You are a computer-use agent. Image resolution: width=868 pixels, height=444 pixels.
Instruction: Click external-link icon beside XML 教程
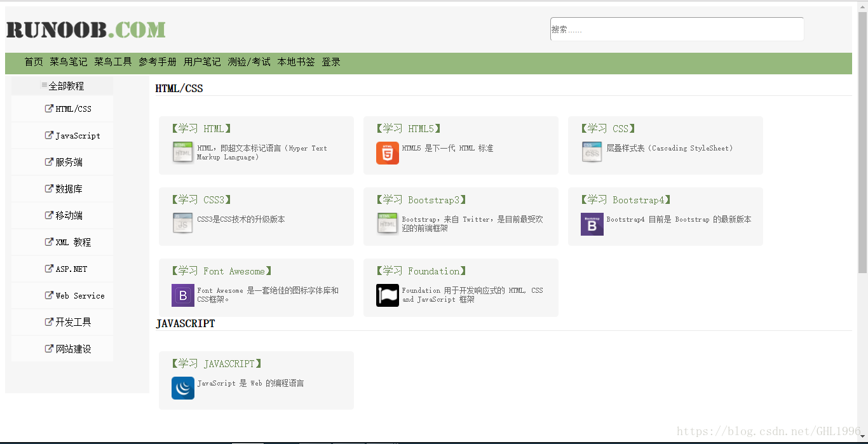point(49,242)
